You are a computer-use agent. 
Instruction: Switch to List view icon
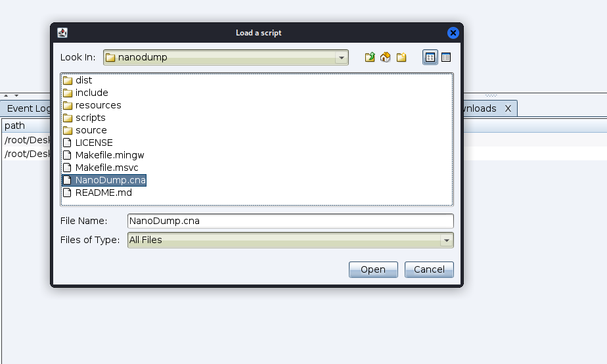[x=430, y=57]
